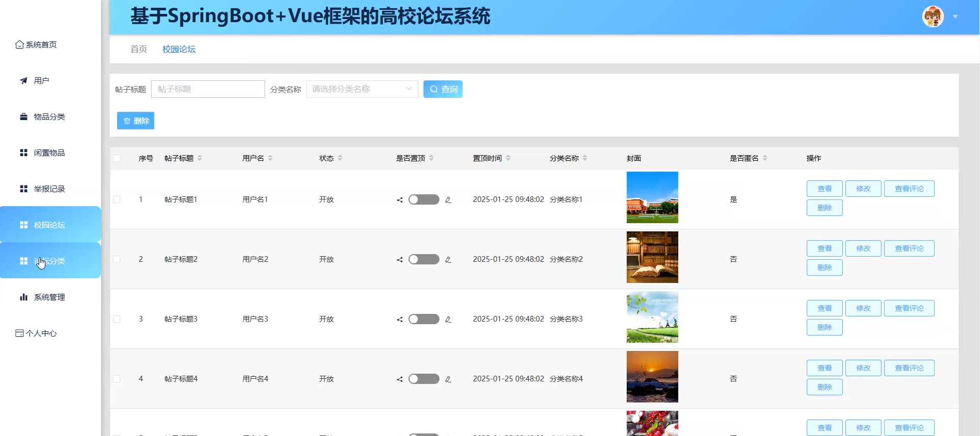Click row-level 删除 for 帖子标题4
The height and width of the screenshot is (436, 980).
tap(825, 387)
